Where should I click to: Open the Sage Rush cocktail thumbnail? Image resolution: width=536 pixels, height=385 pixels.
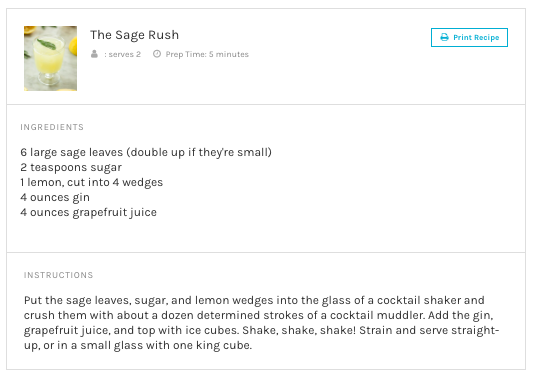pos(50,58)
